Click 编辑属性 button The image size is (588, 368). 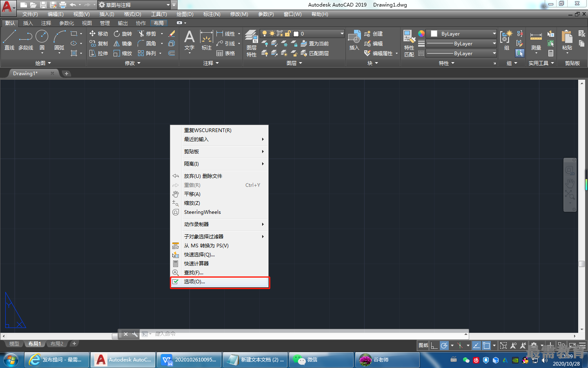click(379, 53)
